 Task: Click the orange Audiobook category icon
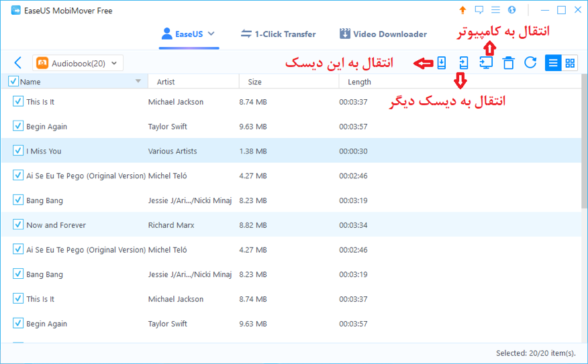pos(42,63)
